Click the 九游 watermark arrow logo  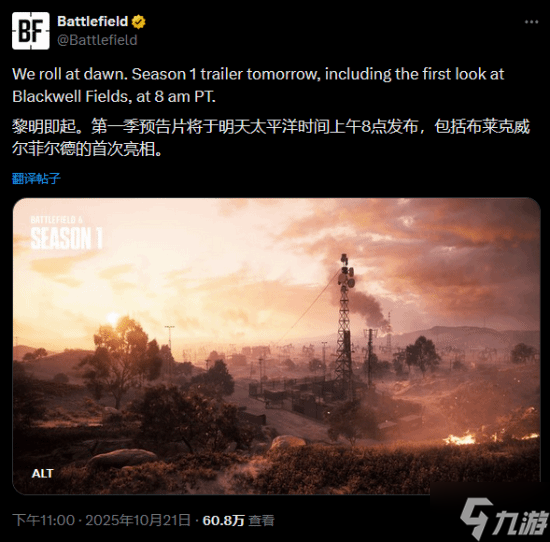(x=476, y=519)
